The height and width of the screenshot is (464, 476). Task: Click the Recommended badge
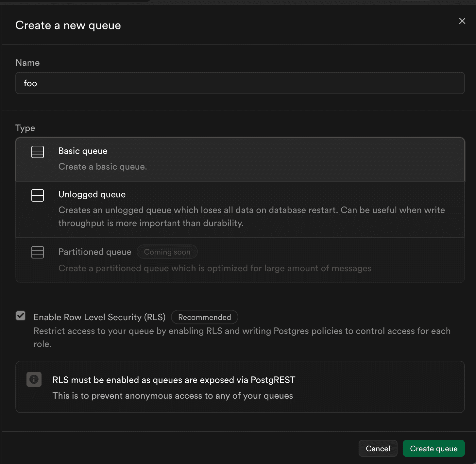click(204, 317)
